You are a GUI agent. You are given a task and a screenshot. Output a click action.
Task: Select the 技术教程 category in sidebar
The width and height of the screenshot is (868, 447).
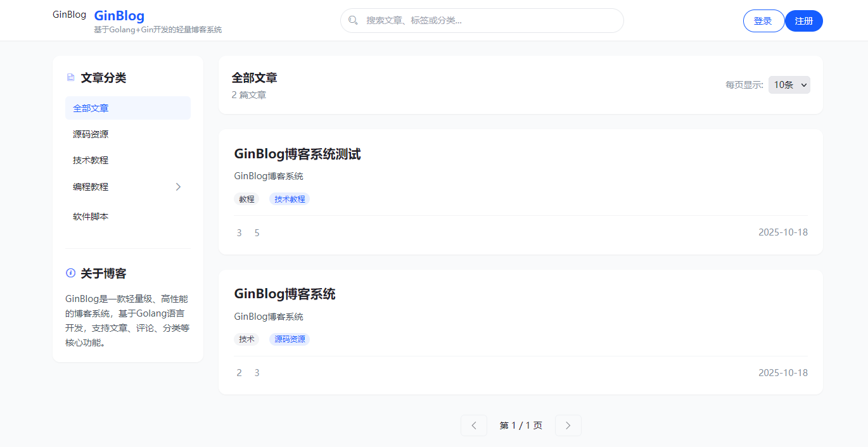[91, 160]
